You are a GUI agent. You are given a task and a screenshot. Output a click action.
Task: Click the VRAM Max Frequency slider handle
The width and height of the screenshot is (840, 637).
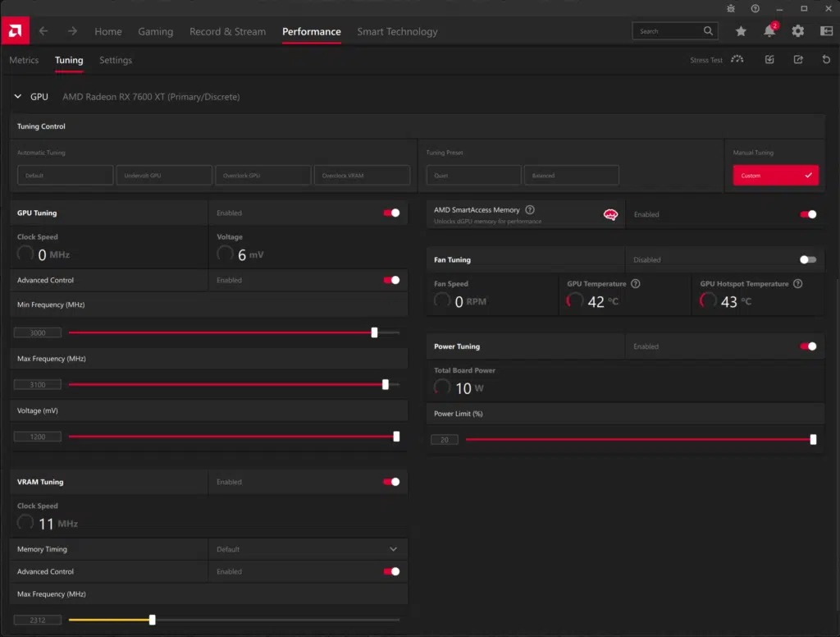pyautogui.click(x=152, y=620)
